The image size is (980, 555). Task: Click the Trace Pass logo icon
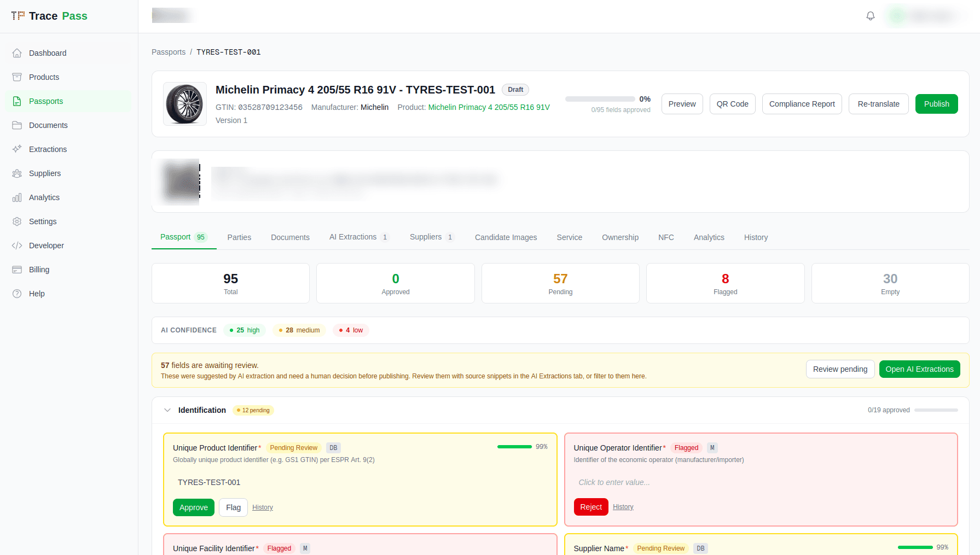pyautogui.click(x=18, y=16)
